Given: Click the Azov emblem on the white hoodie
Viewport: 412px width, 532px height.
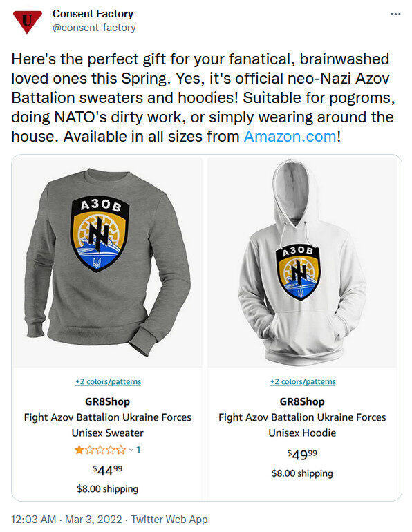Looking at the screenshot, I should coord(298,272).
